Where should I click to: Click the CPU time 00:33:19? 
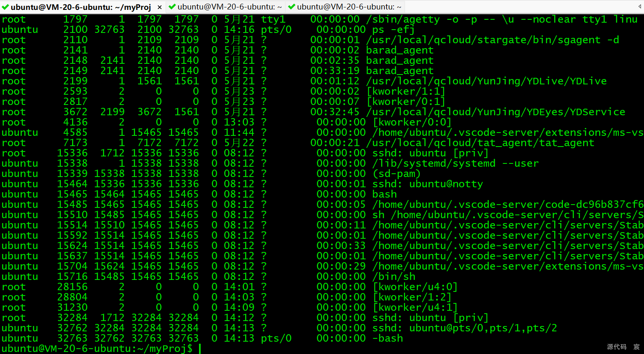point(335,71)
